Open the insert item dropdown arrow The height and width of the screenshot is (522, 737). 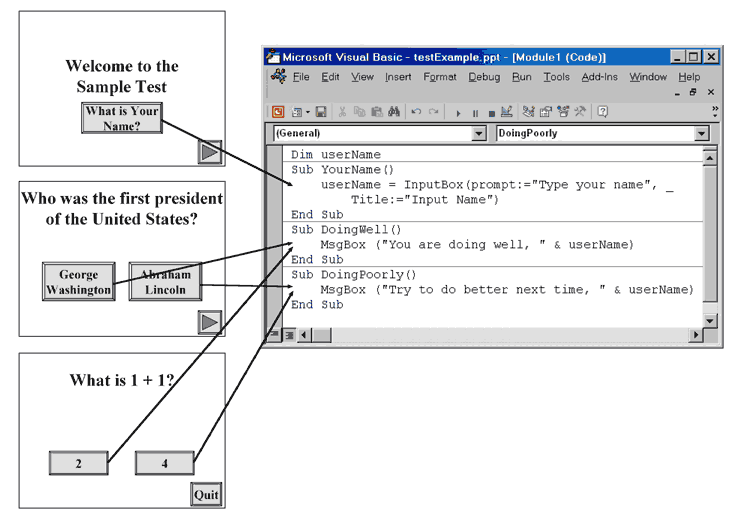(x=308, y=112)
